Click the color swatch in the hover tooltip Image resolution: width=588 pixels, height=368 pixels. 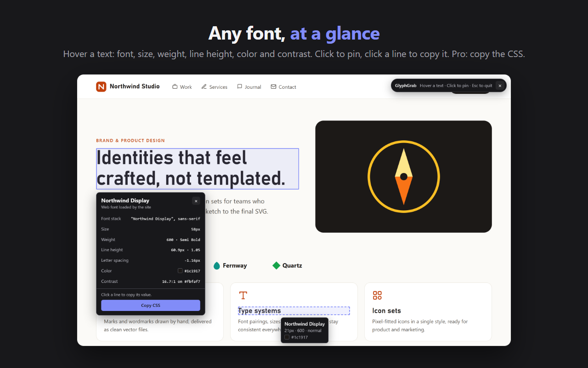tap(287, 337)
